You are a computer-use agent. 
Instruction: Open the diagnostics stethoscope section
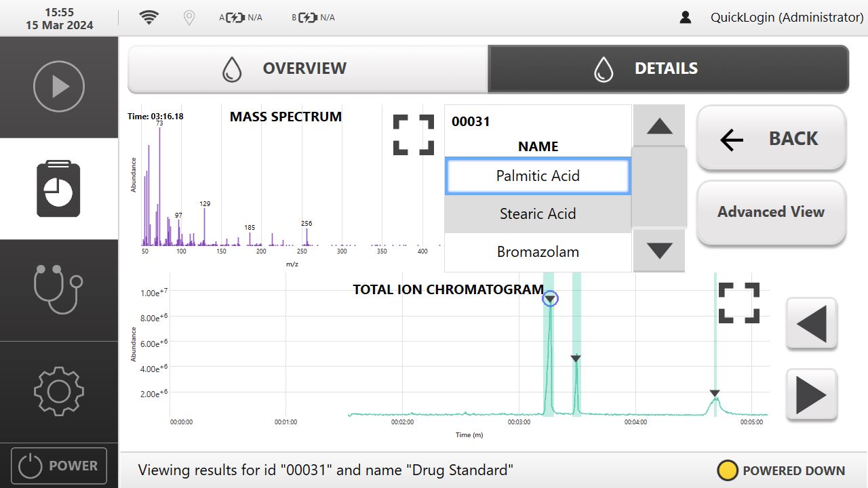click(x=59, y=290)
